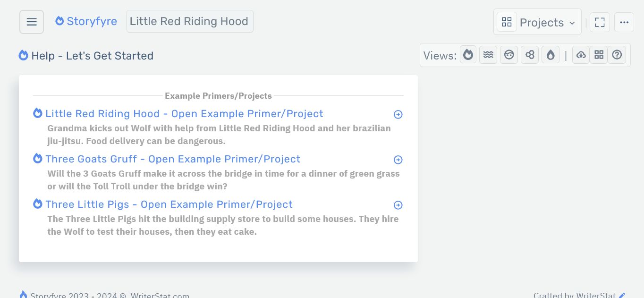Select the water drop view icon

click(x=551, y=54)
